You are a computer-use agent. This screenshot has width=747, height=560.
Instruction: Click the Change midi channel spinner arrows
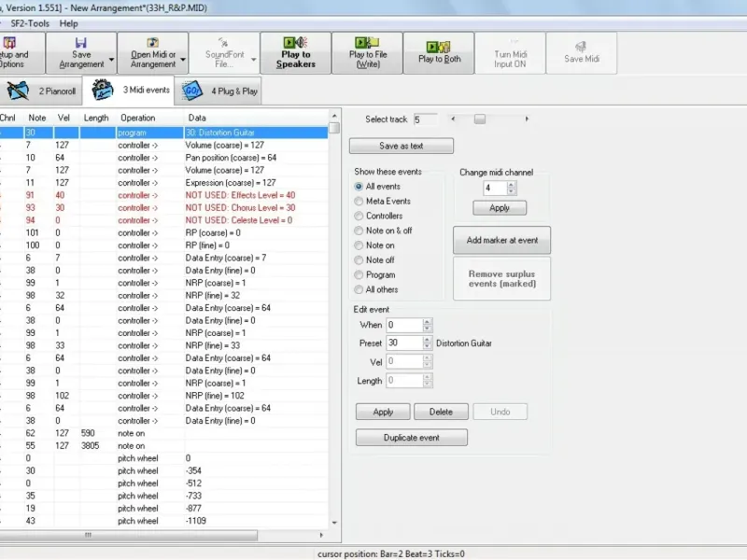pos(511,189)
